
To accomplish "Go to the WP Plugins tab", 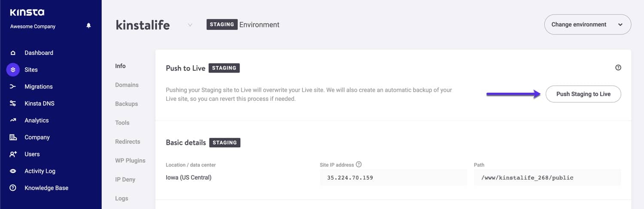I will click(130, 161).
